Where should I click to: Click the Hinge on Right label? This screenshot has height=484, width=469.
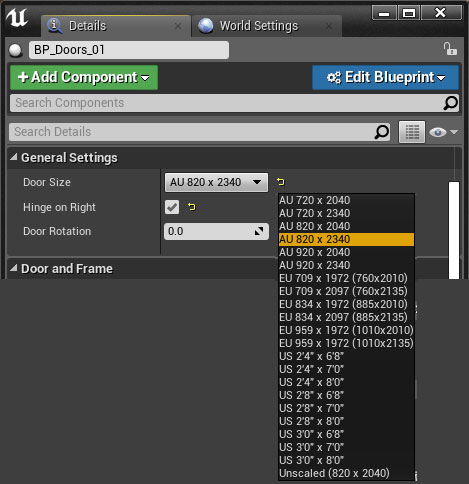(59, 207)
